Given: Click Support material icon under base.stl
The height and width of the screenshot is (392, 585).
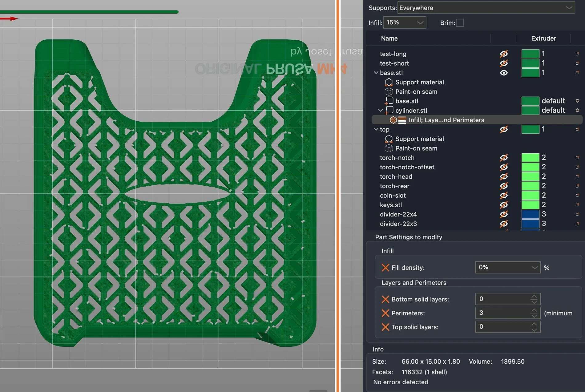Looking at the screenshot, I should 389,82.
